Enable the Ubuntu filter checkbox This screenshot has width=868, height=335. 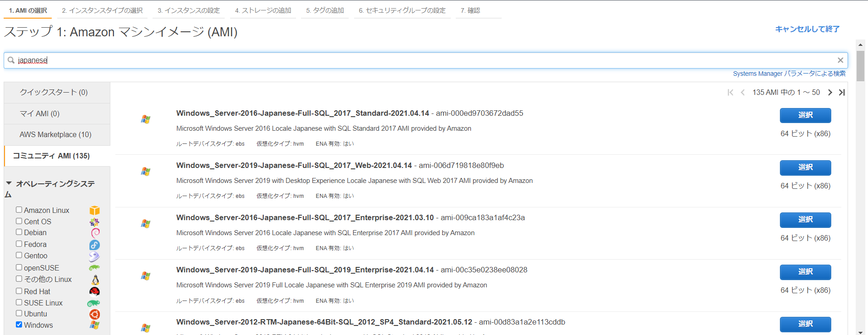pos(19,313)
